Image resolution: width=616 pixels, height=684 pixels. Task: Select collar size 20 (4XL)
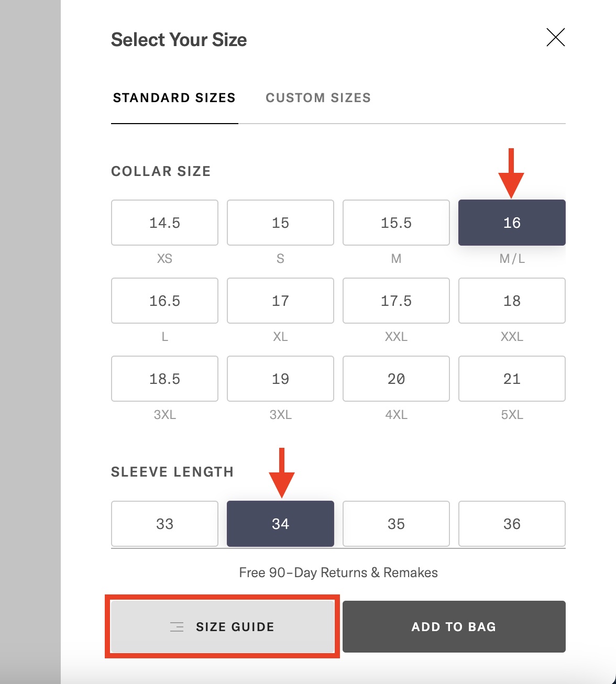point(395,379)
